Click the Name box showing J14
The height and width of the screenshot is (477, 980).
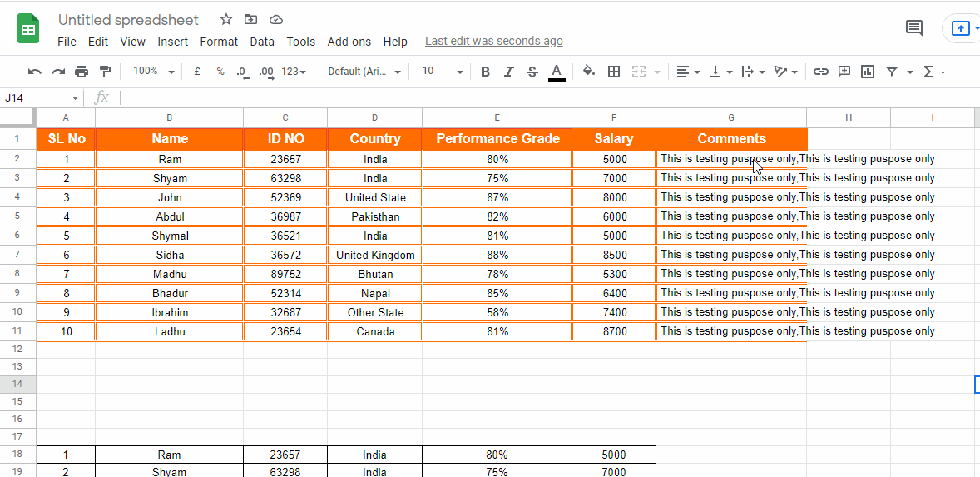click(42, 97)
